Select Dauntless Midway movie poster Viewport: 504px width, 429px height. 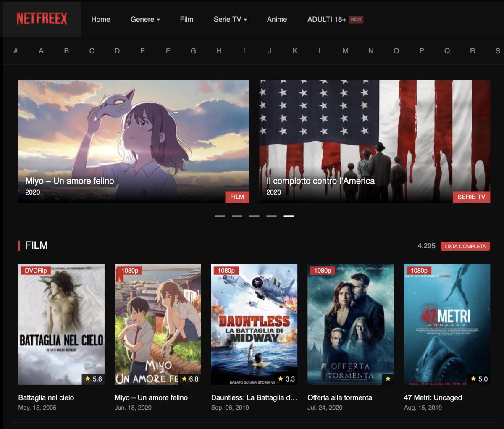[x=254, y=324]
